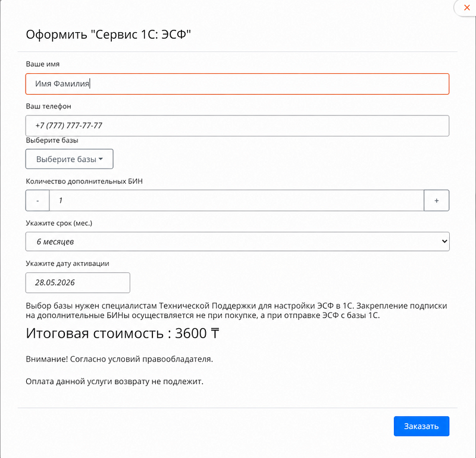Open the activation date field 28.05.2026
Viewport: 476px width, 458px height.
78,283
